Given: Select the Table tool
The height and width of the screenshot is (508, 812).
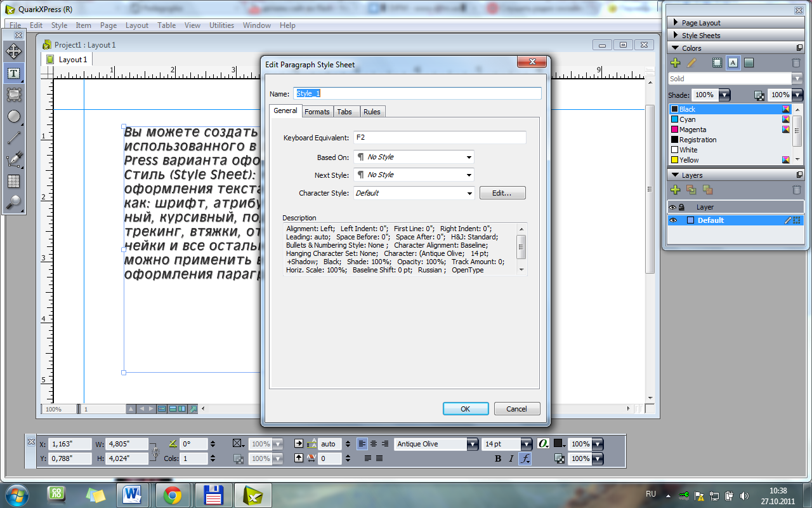Looking at the screenshot, I should click(x=13, y=181).
